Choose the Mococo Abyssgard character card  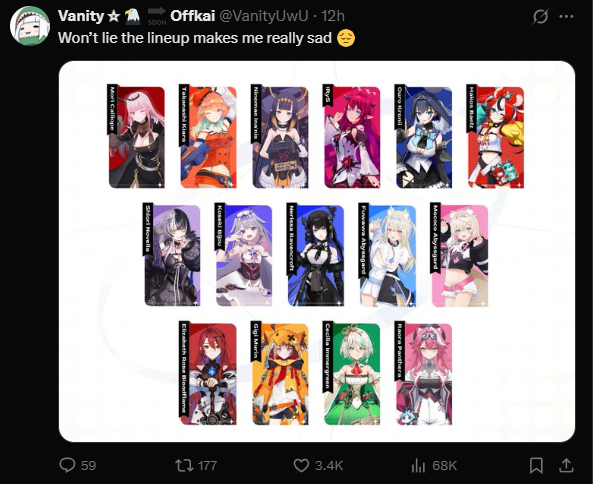pos(459,255)
